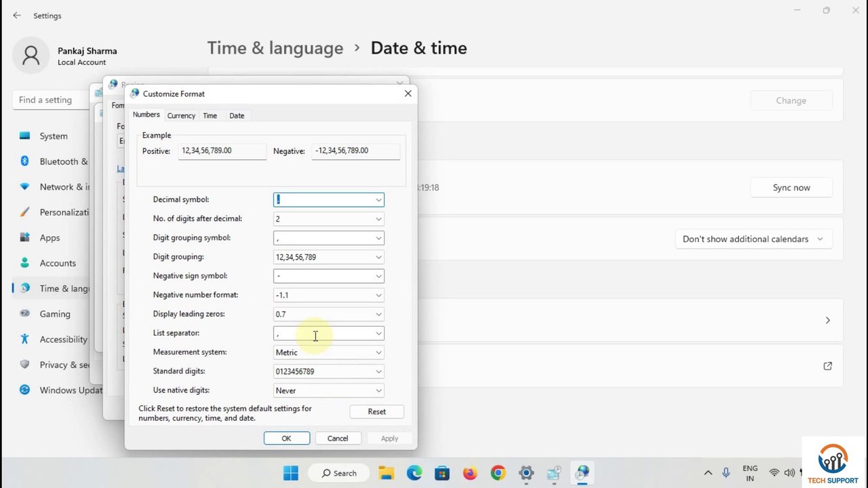Launch Microsoft Edge from the taskbar
The image size is (868, 488).
[414, 473]
